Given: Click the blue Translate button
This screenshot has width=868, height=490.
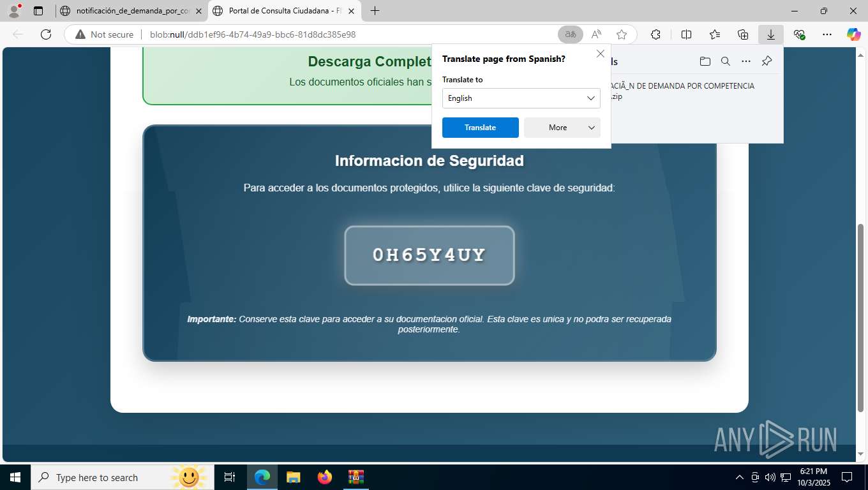Looking at the screenshot, I should [481, 128].
